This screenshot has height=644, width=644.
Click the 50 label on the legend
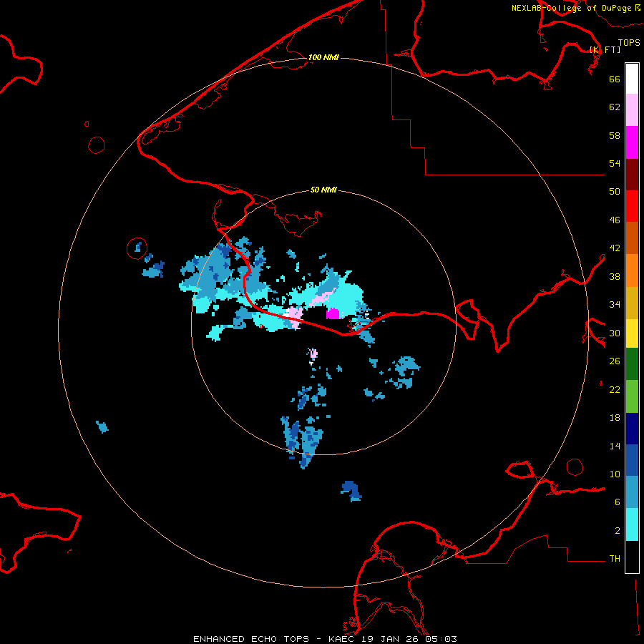615,191
